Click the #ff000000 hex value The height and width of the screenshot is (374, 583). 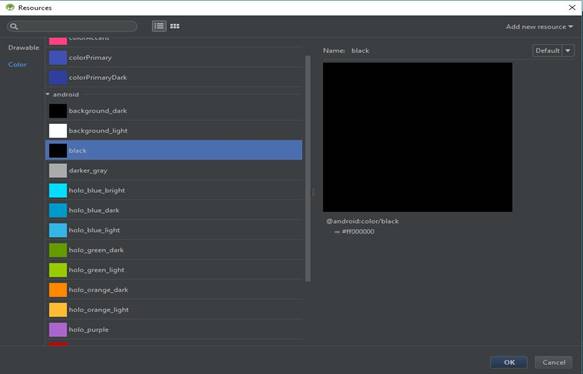coord(358,232)
